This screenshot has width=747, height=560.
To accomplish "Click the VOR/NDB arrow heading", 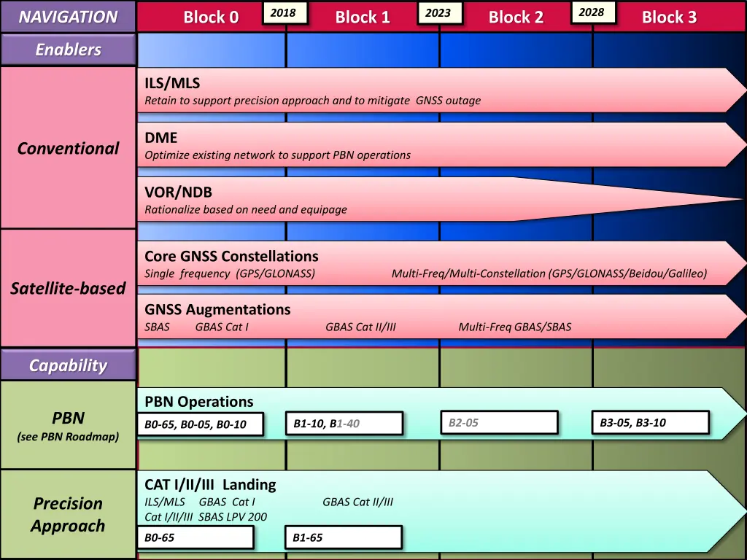I will pos(178,192).
